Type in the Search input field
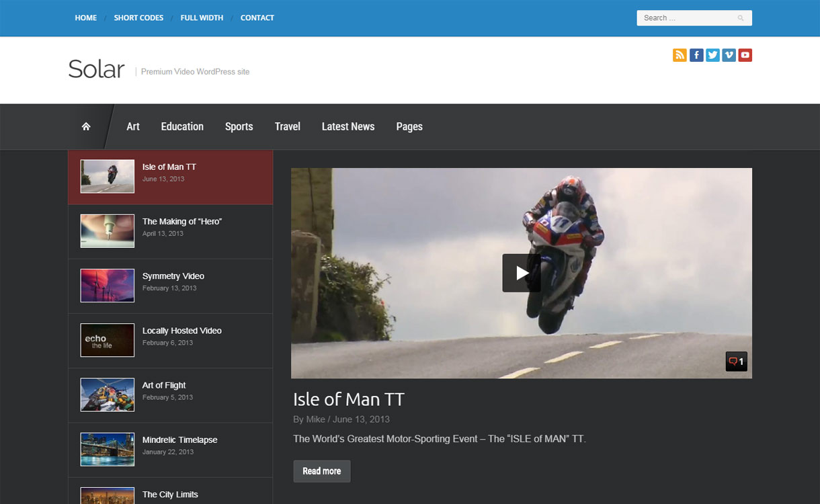Image resolution: width=820 pixels, height=504 pixels. pyautogui.click(x=686, y=18)
